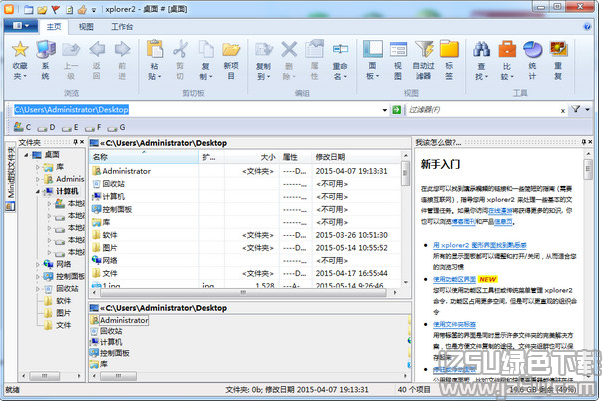Pin the 我该怎么做 help panel
Viewport: 603px width, 401px height.
(x=583, y=142)
